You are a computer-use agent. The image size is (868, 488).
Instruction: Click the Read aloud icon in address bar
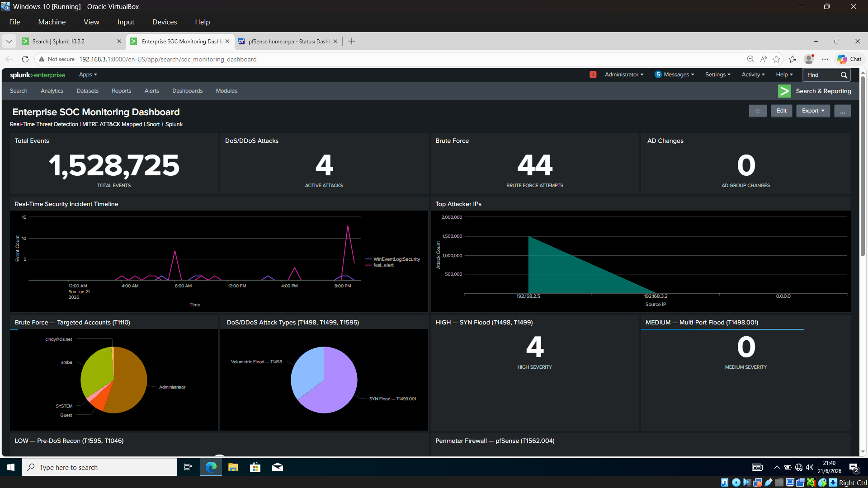click(x=764, y=59)
